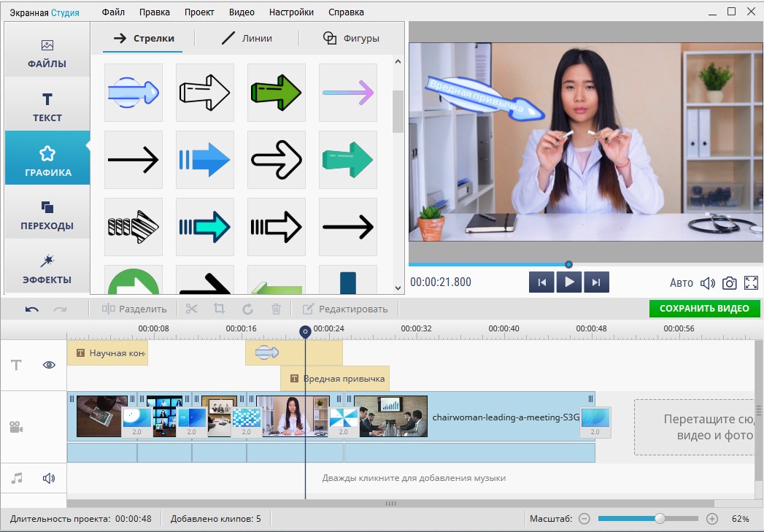Click the Сохранить видео button

(x=704, y=309)
